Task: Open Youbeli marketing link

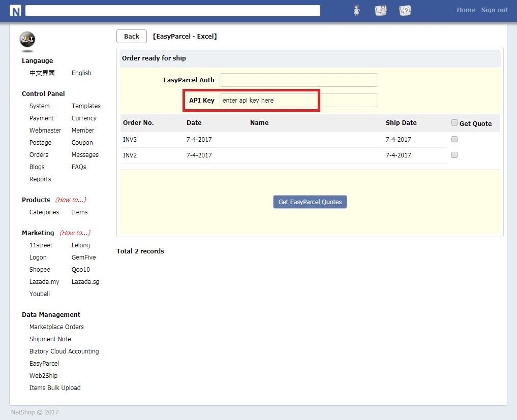Action: (40, 294)
